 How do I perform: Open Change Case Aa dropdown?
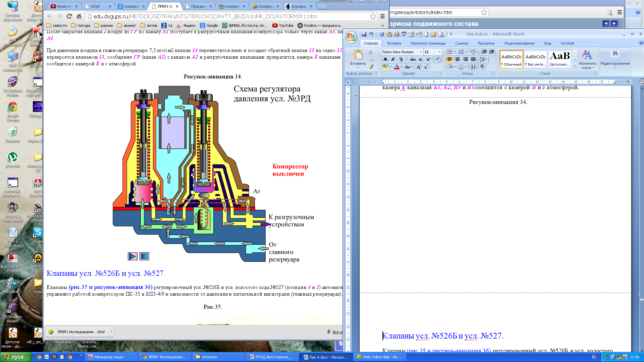(408, 67)
